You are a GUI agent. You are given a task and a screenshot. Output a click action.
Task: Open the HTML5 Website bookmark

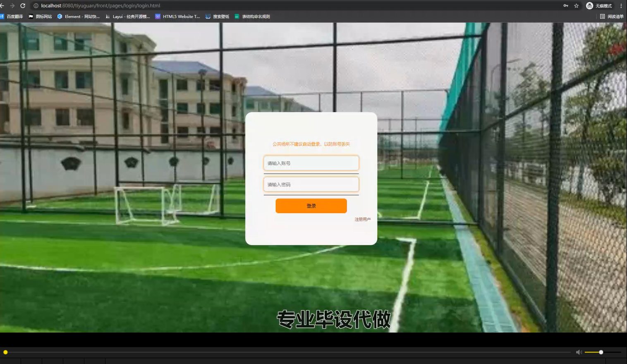tap(177, 17)
